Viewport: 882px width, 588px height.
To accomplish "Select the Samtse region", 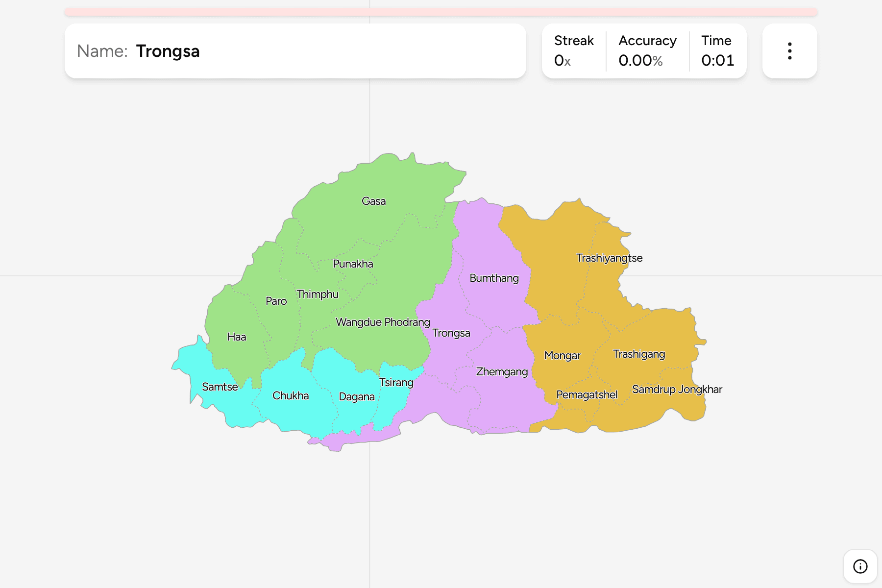I will click(x=220, y=387).
